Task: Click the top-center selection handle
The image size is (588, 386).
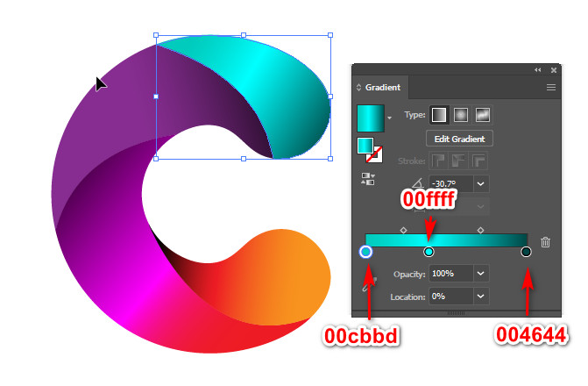Action: tap(244, 35)
